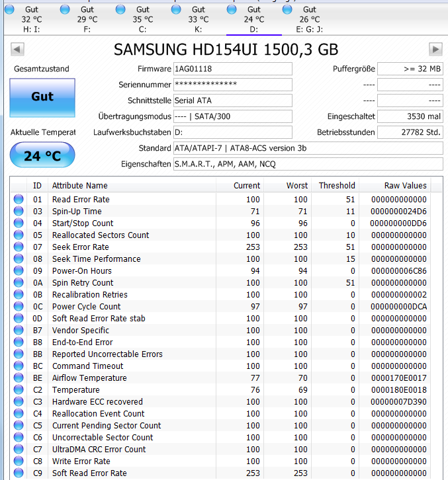
Task: Select the F: drive tab
Action: point(87,19)
